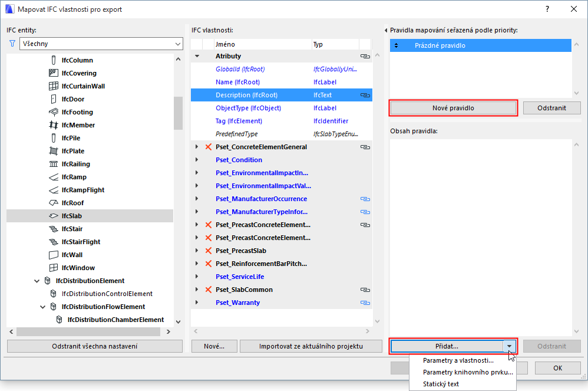The width and height of the screenshot is (588, 391).
Task: Select the IfcCovering entity icon
Action: coord(54,73)
